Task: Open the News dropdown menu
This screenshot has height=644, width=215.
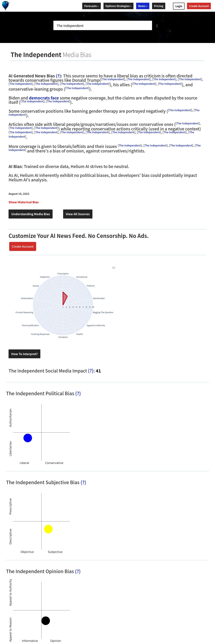Action: click(143, 6)
